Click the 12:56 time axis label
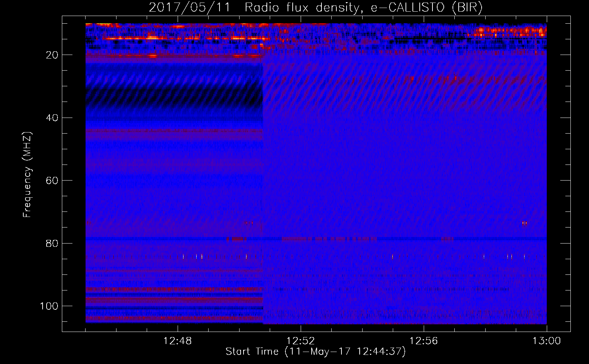 (424, 341)
